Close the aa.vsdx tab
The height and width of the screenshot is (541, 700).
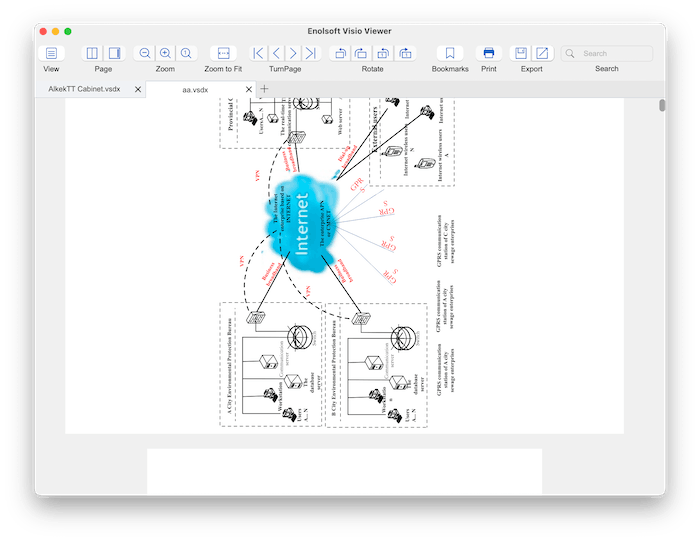coord(250,90)
